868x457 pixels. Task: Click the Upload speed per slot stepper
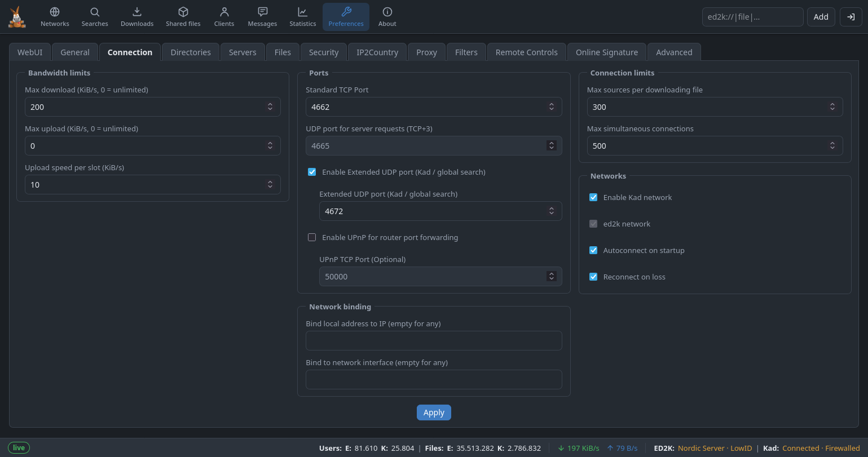(x=270, y=184)
